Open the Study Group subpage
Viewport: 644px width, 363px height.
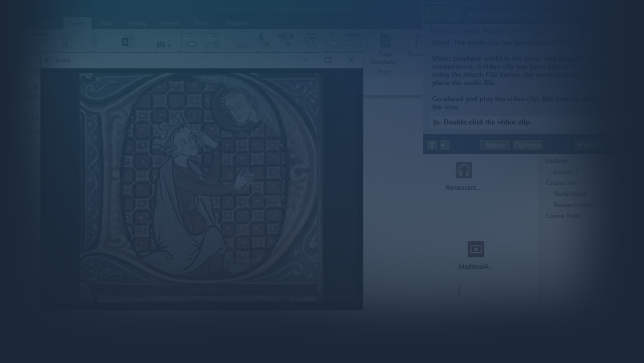pyautogui.click(x=570, y=194)
